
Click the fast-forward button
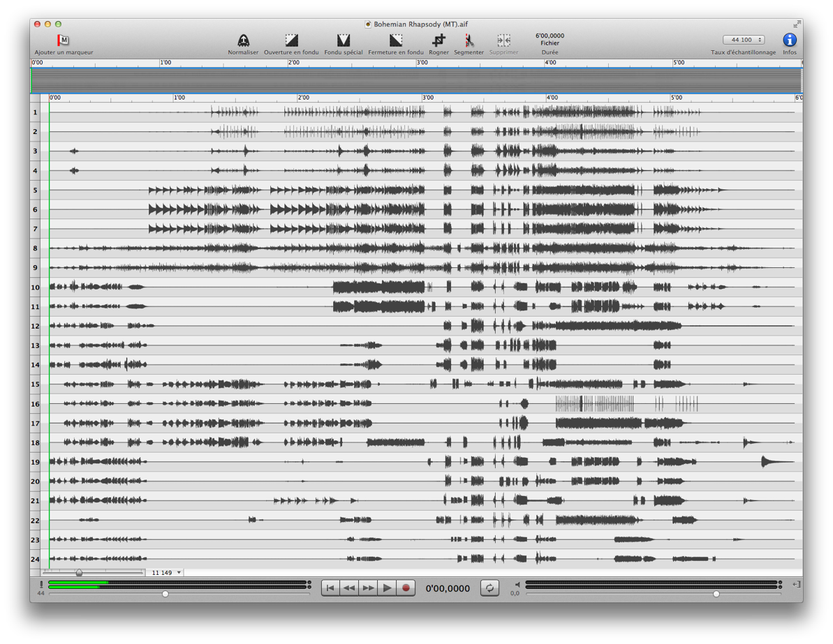coord(368,587)
